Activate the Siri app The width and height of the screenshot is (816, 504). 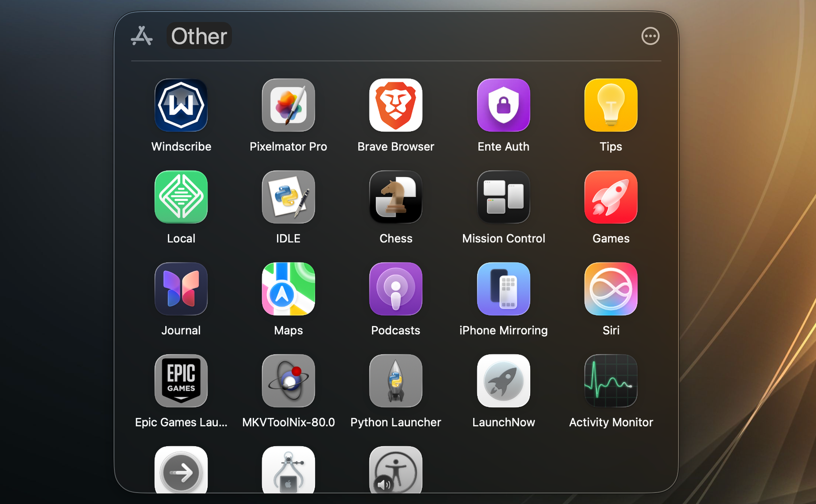[x=611, y=289]
